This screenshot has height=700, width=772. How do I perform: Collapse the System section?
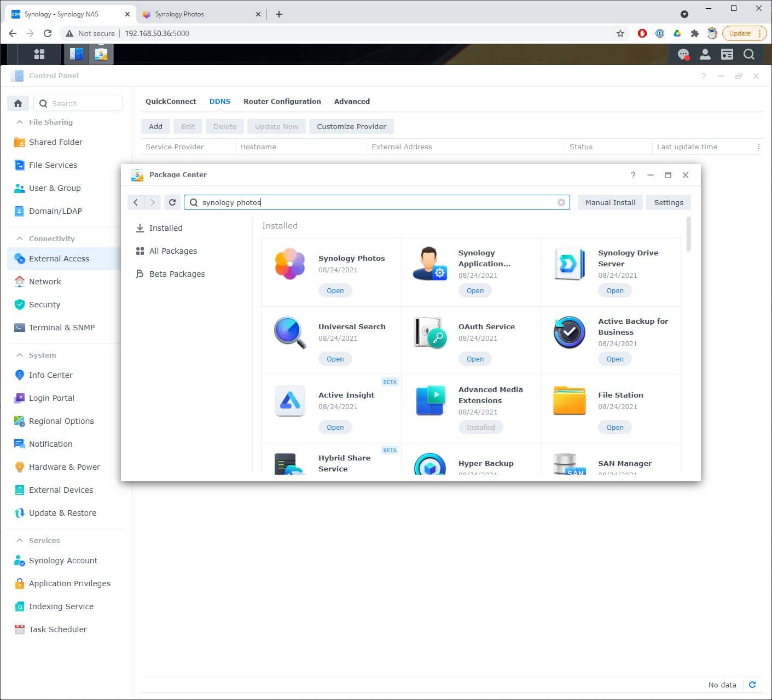[x=20, y=355]
